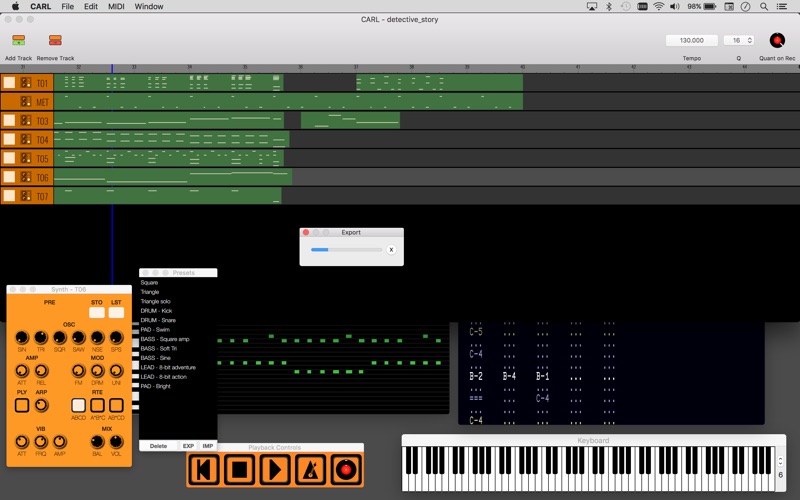
Task: Click the SAW oscillator knob
Action: [x=79, y=337]
